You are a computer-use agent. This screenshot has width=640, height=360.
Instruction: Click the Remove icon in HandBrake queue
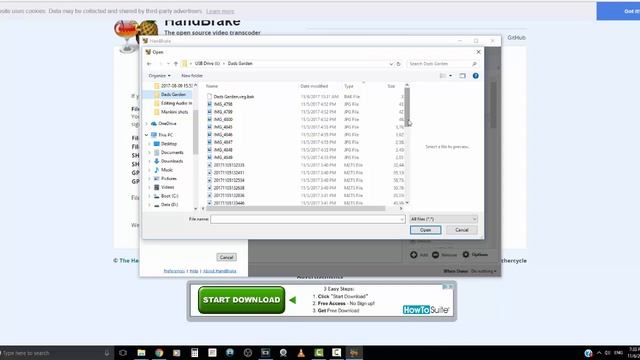click(x=436, y=255)
